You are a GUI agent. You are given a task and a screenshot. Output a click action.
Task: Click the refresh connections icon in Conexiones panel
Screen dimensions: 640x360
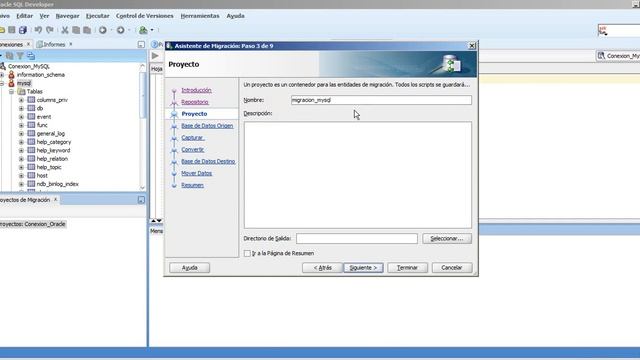point(9,56)
